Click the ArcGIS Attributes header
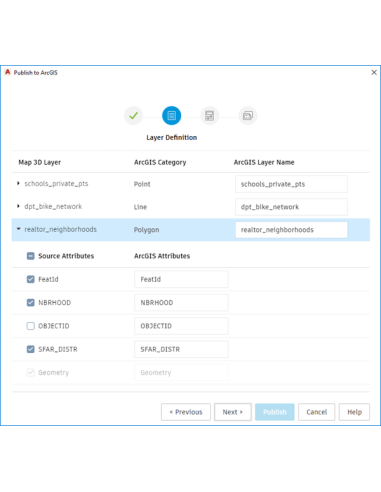The image size is (381, 492). pyautogui.click(x=162, y=256)
